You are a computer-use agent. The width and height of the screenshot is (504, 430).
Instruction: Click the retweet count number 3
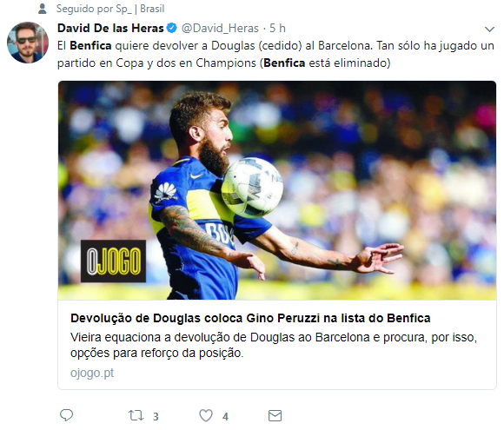coord(156,416)
